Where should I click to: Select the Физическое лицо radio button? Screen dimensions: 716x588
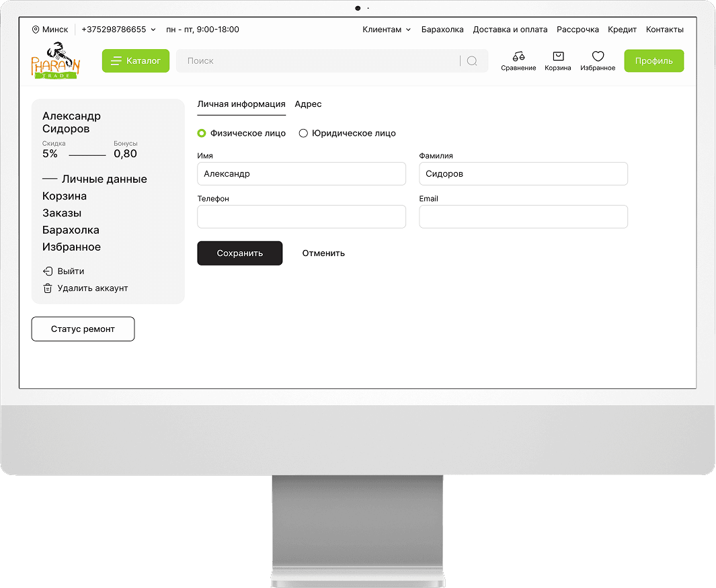(x=202, y=133)
